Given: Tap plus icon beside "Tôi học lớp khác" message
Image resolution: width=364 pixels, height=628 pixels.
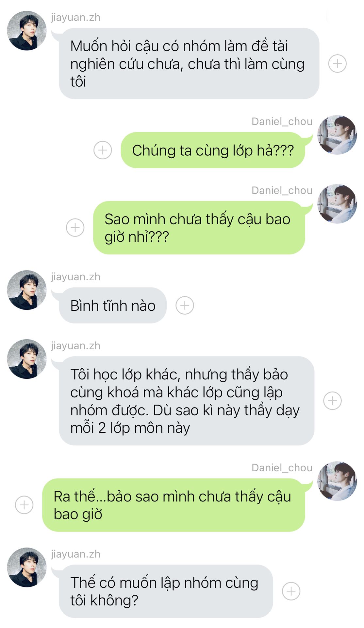Looking at the screenshot, I should pyautogui.click(x=332, y=401).
